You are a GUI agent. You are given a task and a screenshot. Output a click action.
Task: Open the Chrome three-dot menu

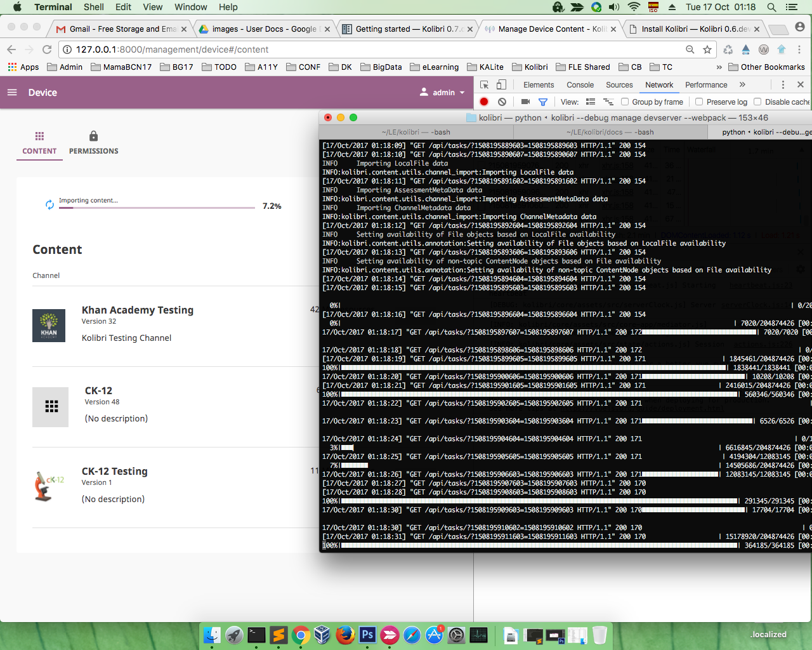[799, 50]
